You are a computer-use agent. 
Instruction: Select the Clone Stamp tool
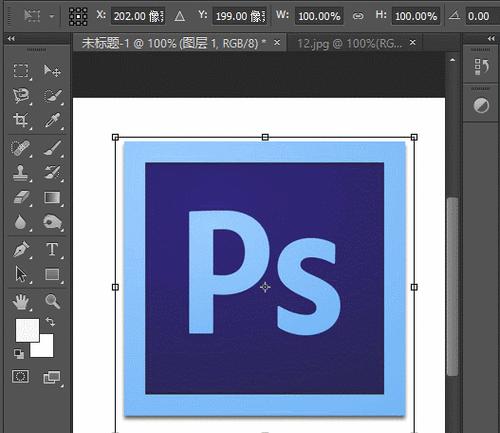pyautogui.click(x=21, y=173)
